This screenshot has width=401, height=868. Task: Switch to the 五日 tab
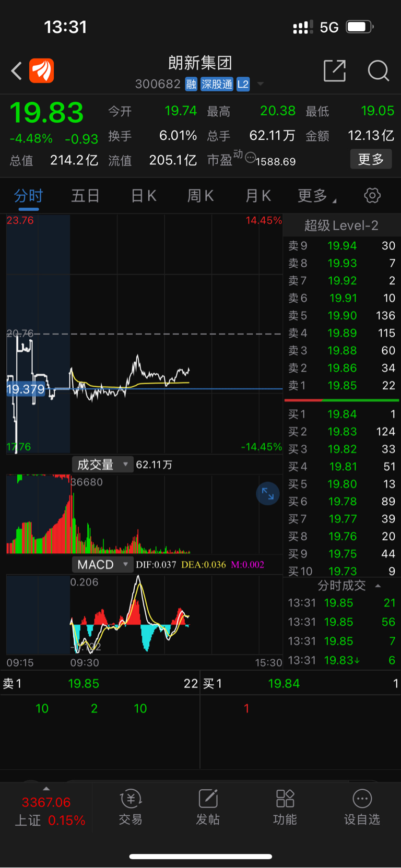(86, 196)
